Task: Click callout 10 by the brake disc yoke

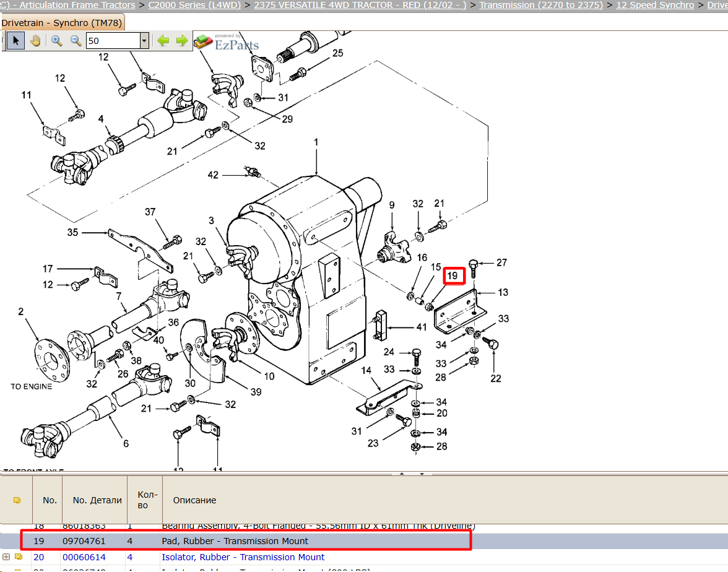Action: (269, 376)
